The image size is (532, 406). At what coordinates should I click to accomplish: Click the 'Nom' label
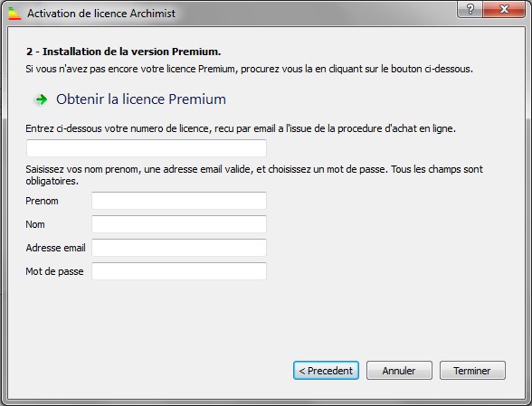[x=35, y=224]
